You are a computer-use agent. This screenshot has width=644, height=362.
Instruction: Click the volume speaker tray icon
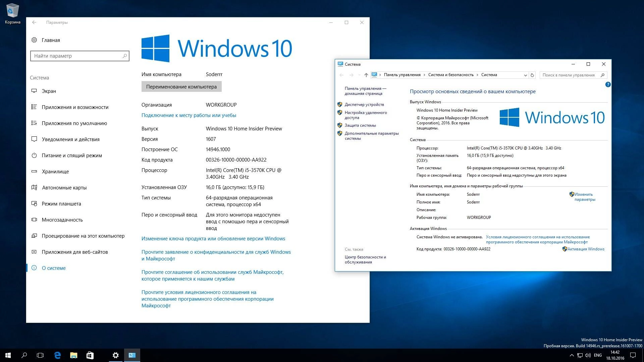pyautogui.click(x=588, y=355)
